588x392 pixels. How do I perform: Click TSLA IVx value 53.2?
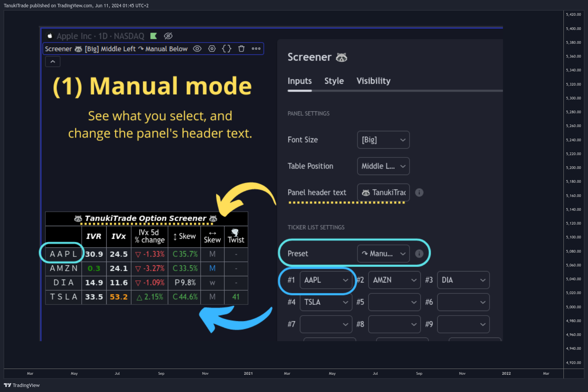119,297
